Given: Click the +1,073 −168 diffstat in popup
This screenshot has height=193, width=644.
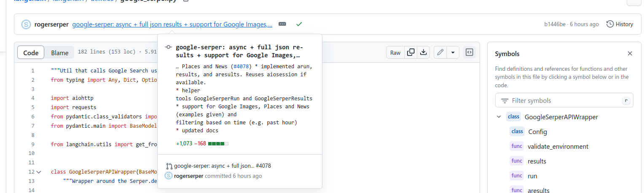Looking at the screenshot, I should coord(191,144).
